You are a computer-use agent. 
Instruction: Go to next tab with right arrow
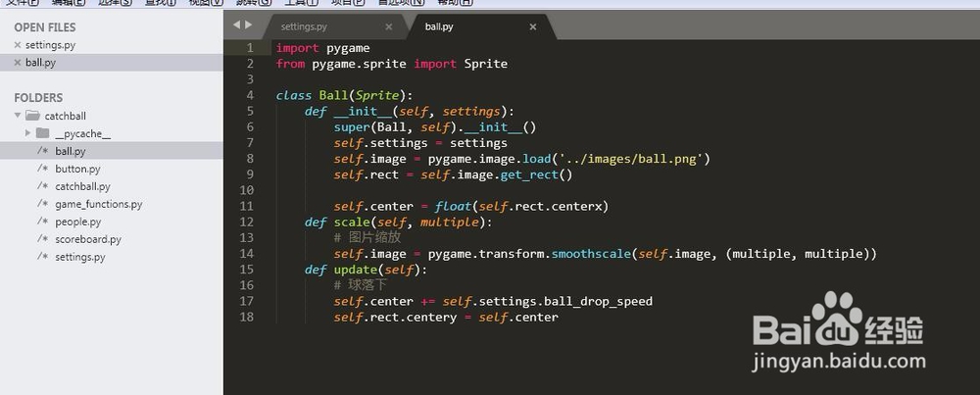click(x=248, y=25)
